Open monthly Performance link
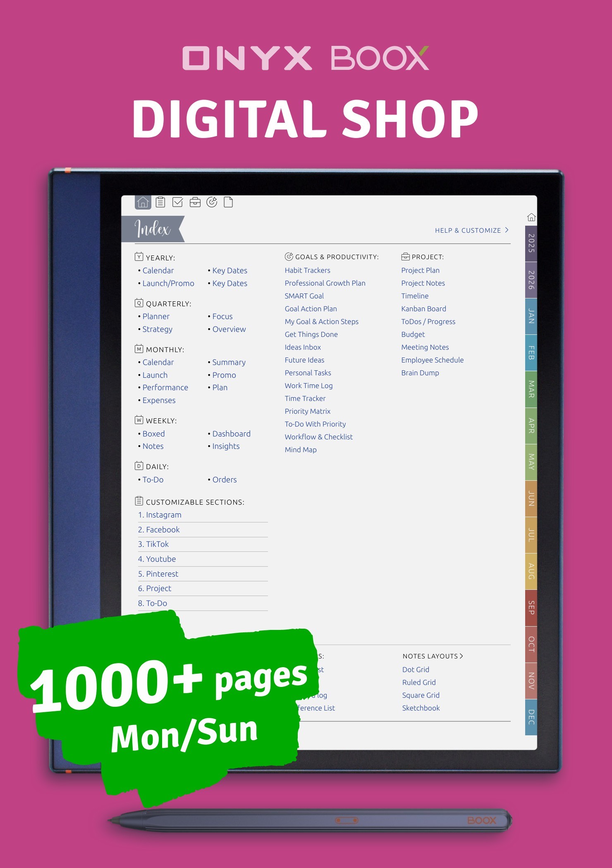Screen dimensions: 612x868 (165, 387)
